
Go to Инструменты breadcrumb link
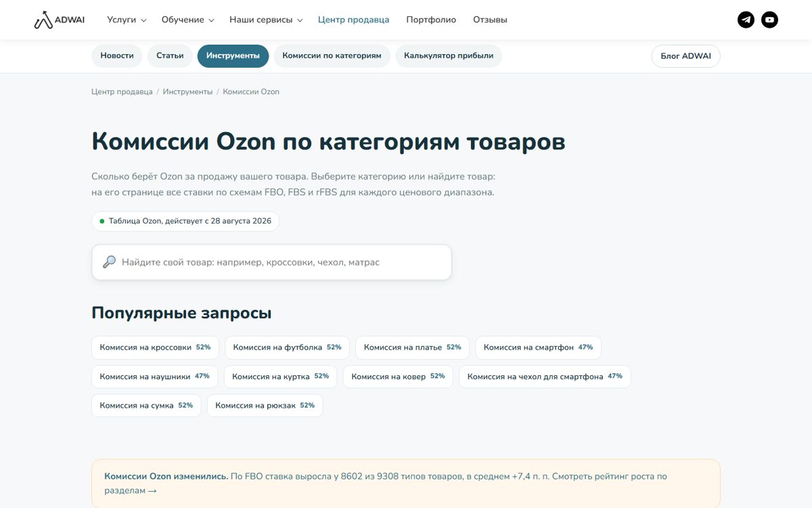tap(187, 91)
